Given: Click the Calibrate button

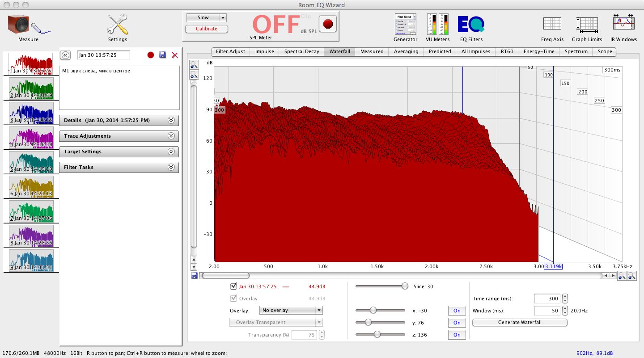Looking at the screenshot, I should [x=206, y=29].
